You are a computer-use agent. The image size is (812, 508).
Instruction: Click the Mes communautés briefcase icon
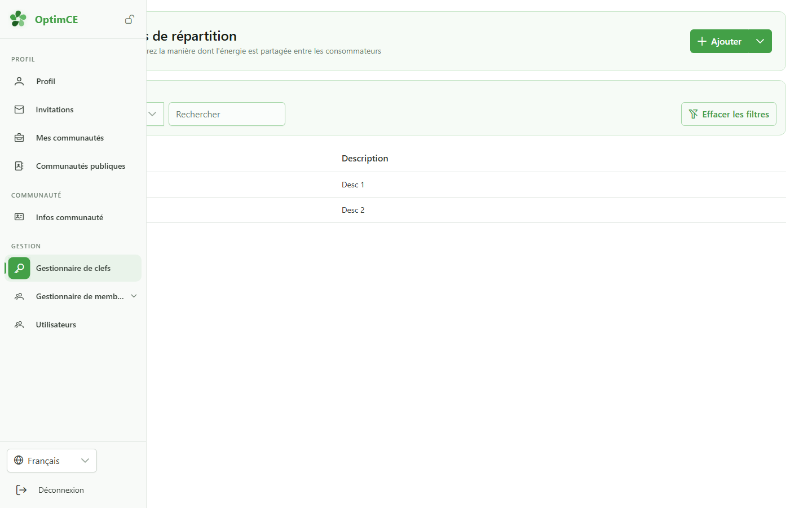click(19, 138)
